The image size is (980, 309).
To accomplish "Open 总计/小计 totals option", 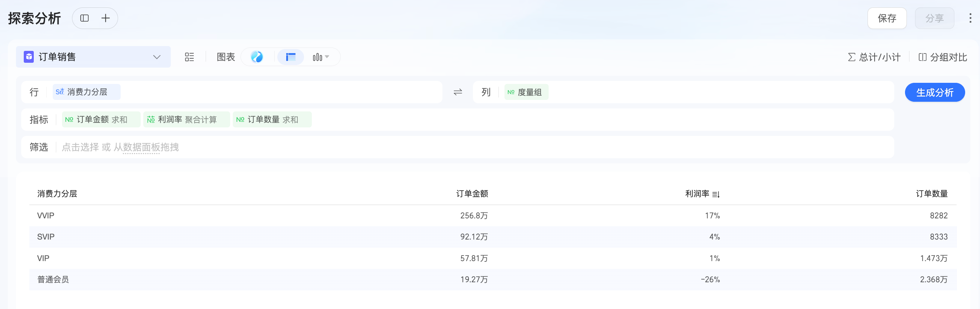I will pyautogui.click(x=874, y=58).
